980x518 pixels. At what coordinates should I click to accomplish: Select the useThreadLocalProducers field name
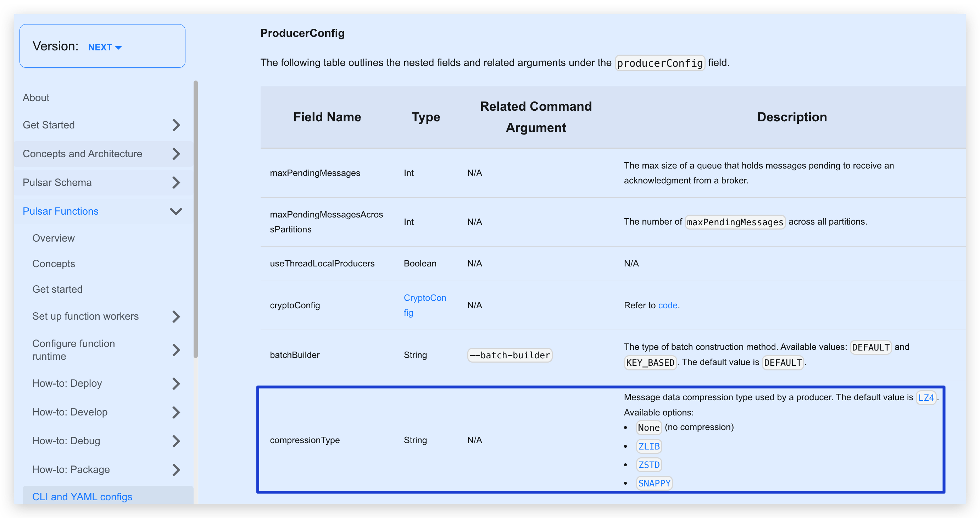[x=322, y=263]
